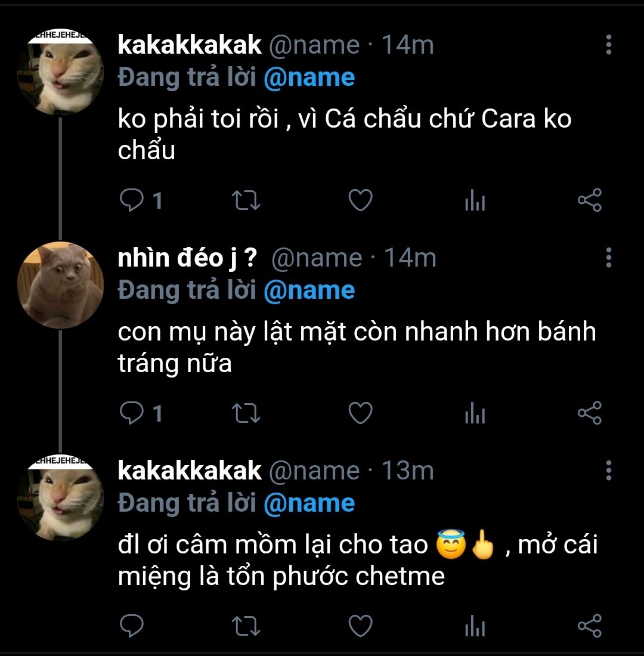Screen dimensions: 644x656
Task: Open kakakkakak avatar on the 13m tweet
Action: 60,497
